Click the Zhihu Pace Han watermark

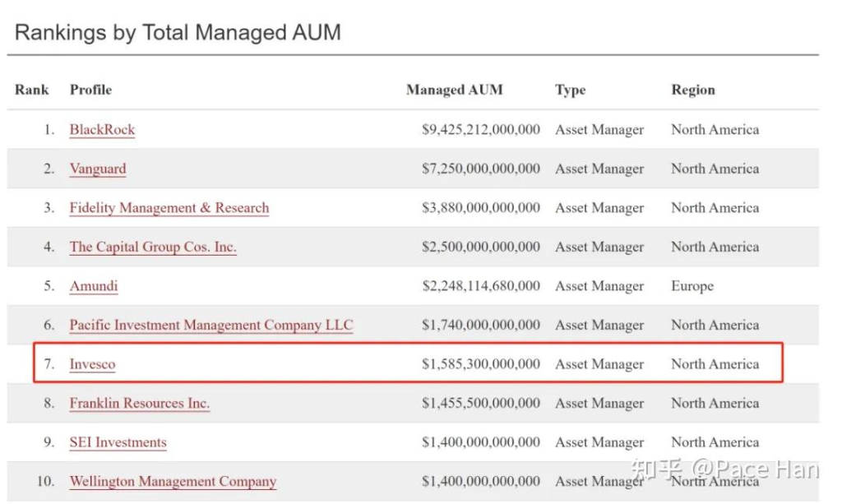point(724,469)
